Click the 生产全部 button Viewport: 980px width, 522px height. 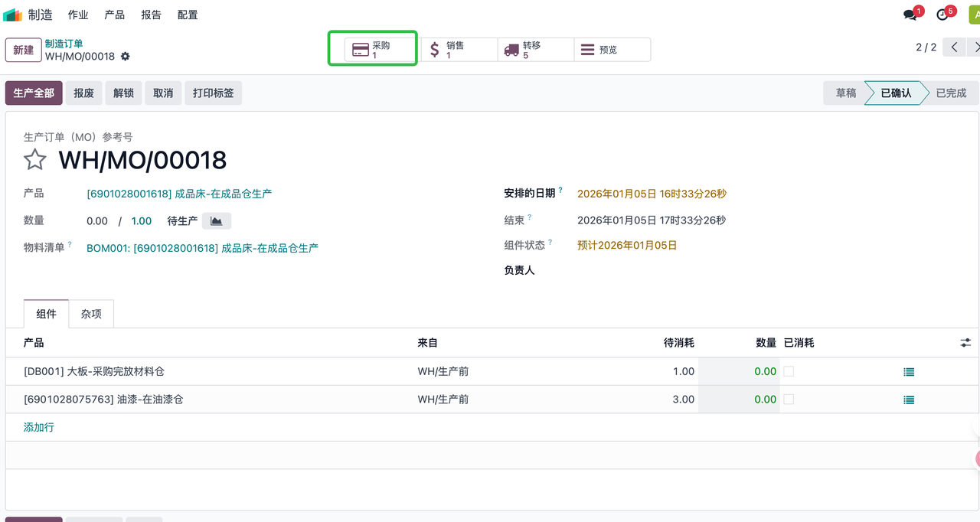pos(34,93)
